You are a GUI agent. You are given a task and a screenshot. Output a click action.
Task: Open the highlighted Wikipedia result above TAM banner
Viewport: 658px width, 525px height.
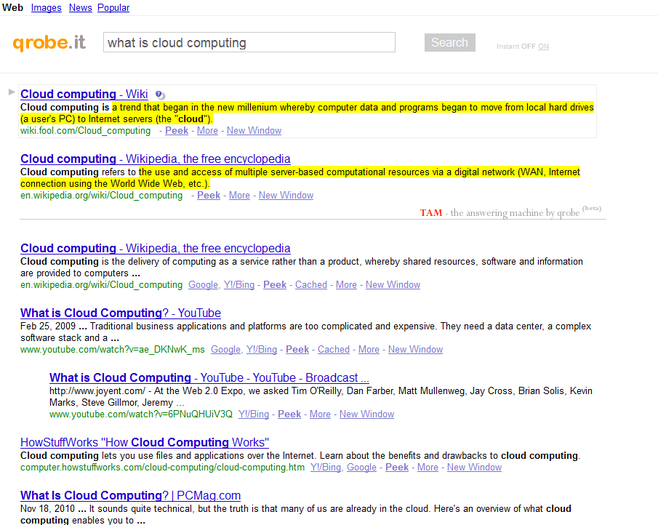[155, 159]
